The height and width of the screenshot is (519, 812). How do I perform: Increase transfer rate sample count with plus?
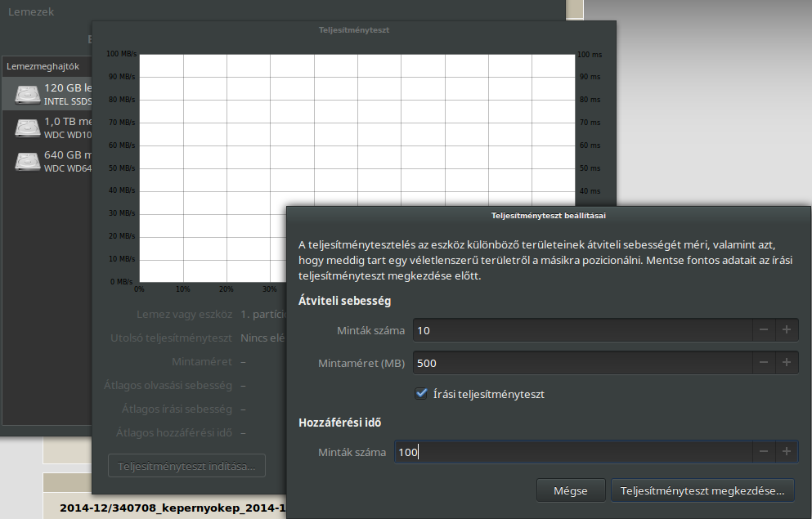787,330
